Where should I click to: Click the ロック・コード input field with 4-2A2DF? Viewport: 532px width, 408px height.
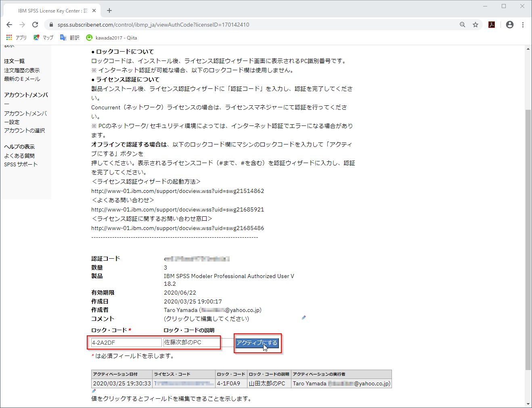coord(126,343)
